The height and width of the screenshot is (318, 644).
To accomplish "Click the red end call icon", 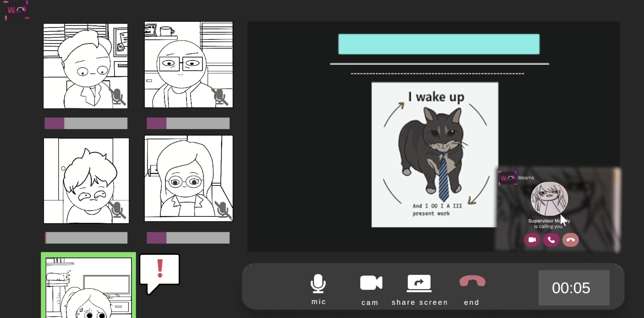I will [x=472, y=281].
